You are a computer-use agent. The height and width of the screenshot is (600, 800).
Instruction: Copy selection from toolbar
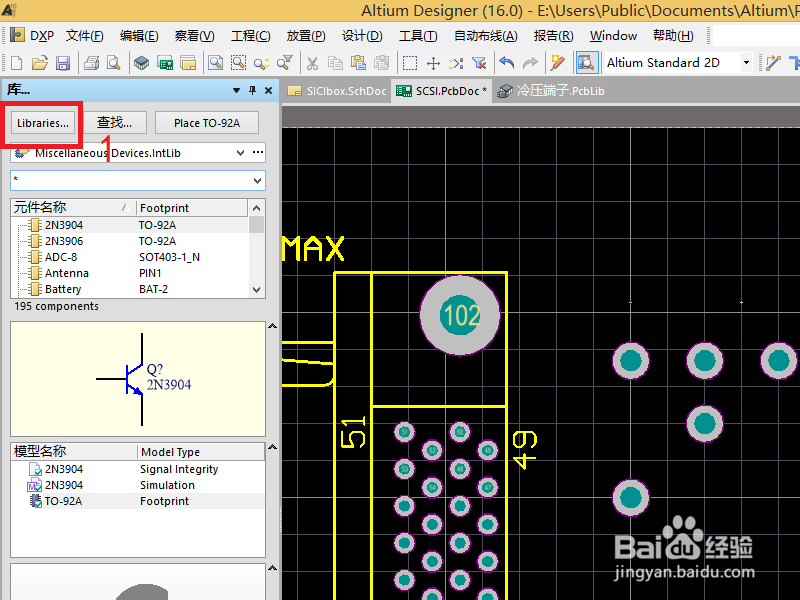point(335,63)
